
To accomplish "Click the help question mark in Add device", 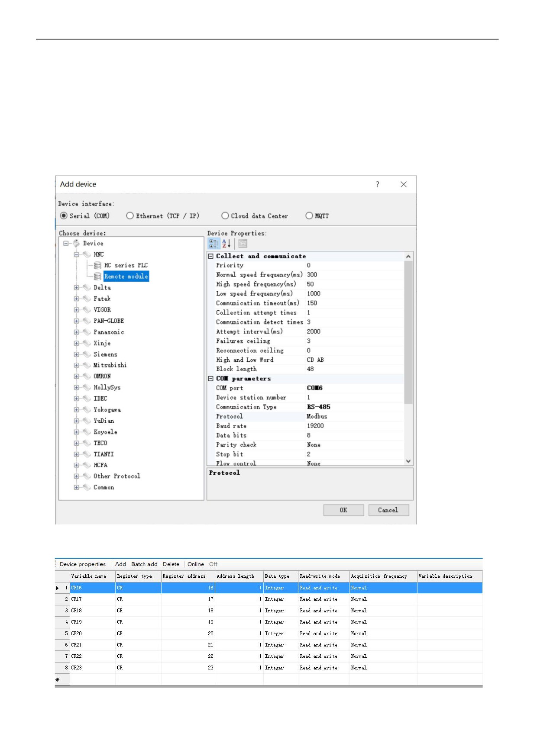I will pyautogui.click(x=378, y=184).
